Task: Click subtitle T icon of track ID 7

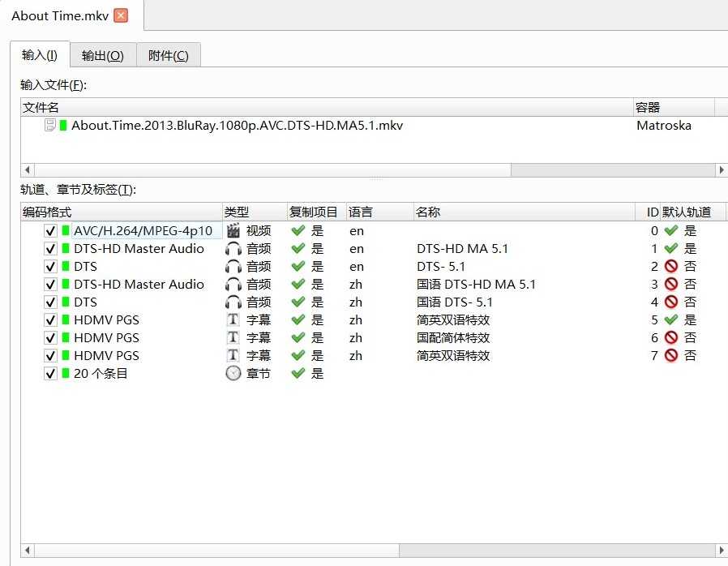Action: (233, 355)
